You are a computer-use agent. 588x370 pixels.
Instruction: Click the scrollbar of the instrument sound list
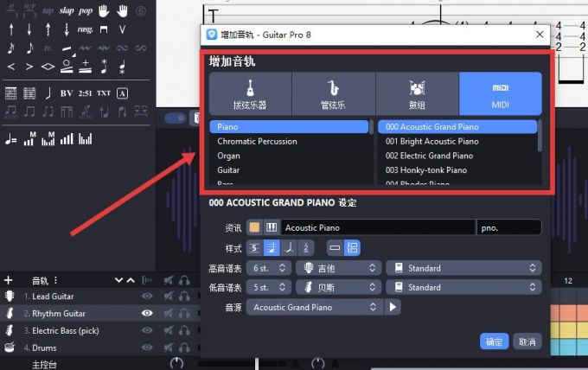(540, 136)
